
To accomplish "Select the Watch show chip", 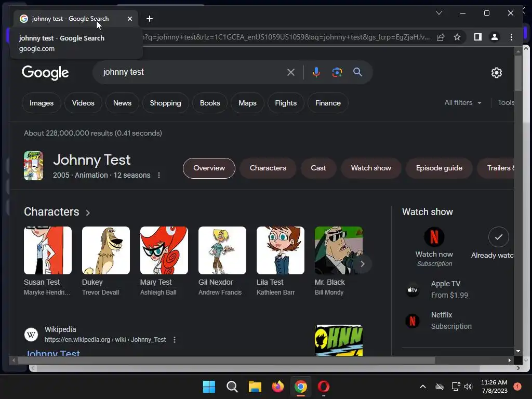I will click(371, 168).
